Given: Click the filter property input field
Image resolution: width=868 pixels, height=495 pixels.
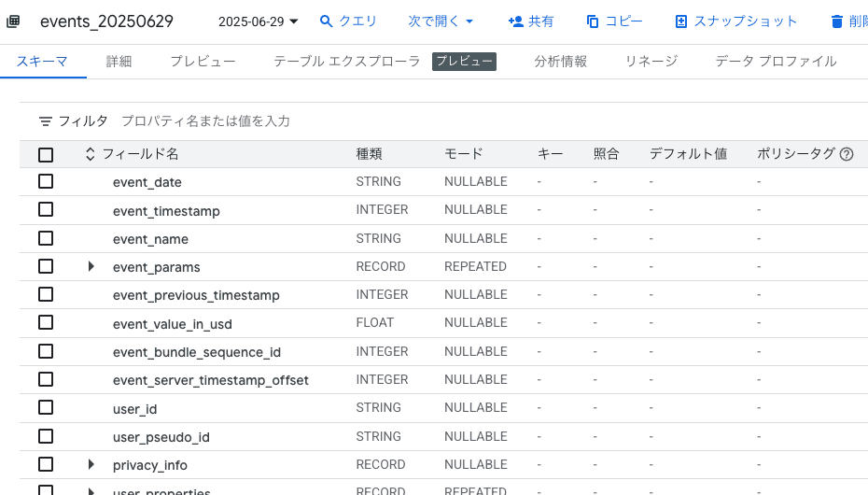Looking at the screenshot, I should point(373,121).
